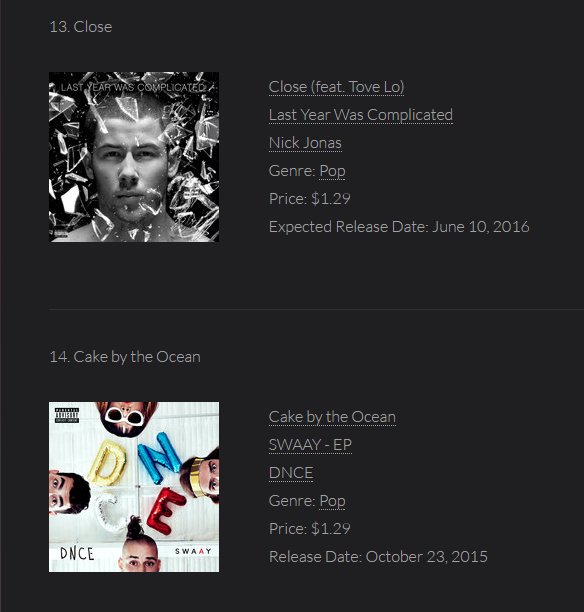Click the '14. Cake by the Ocean' heading
584x612 pixels.
coord(125,357)
